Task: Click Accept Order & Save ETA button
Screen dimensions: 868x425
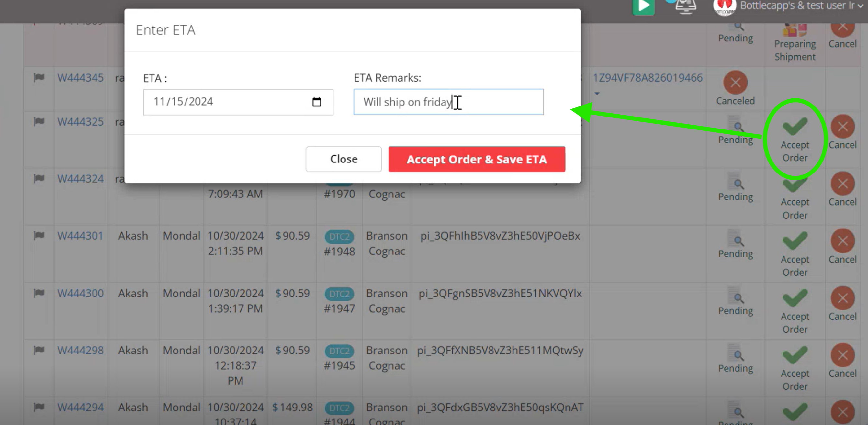Action: [477, 159]
